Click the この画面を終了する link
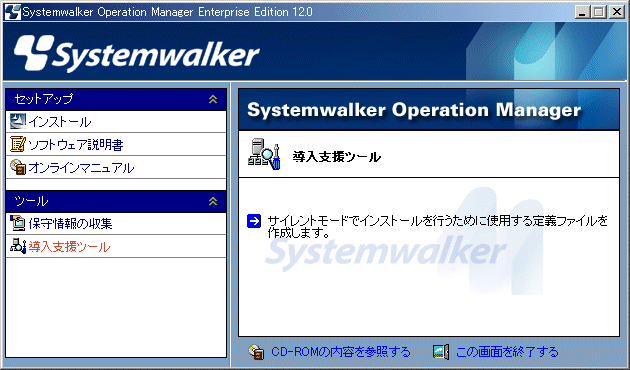This screenshot has width=630, height=370. pyautogui.click(x=507, y=352)
